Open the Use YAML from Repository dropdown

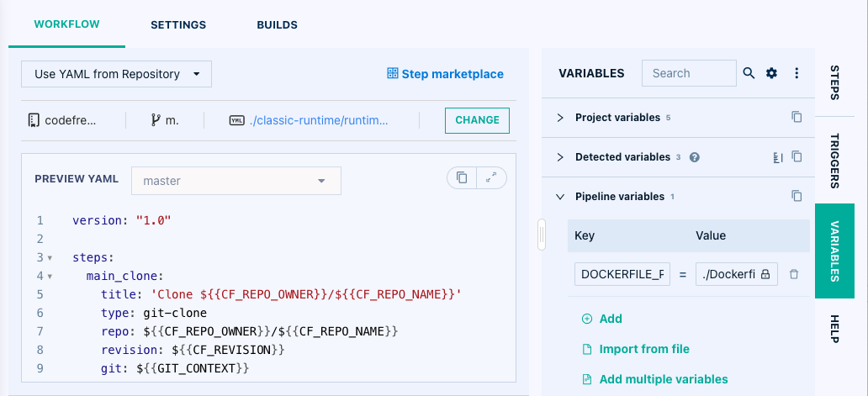[x=116, y=74]
